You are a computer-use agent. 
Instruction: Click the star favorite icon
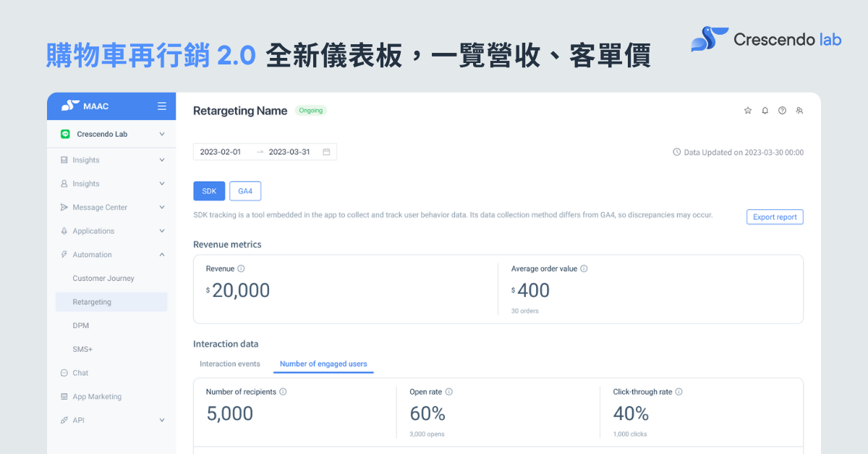(x=748, y=111)
